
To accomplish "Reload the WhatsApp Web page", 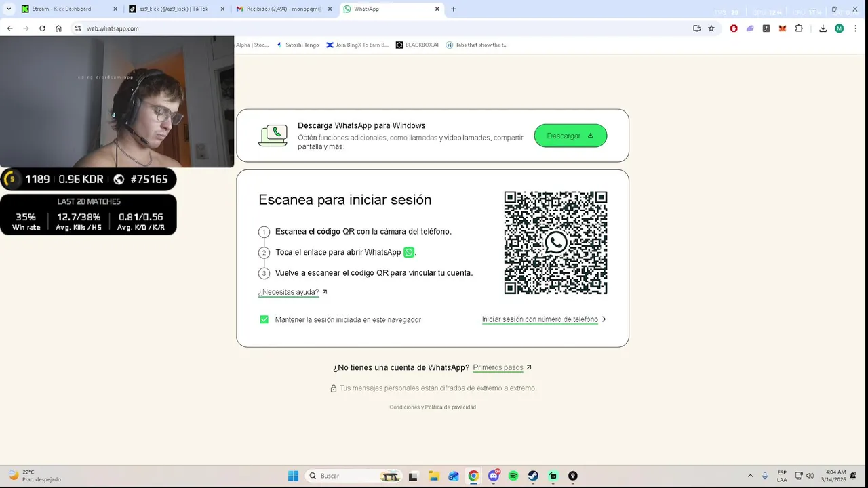I will click(42, 28).
